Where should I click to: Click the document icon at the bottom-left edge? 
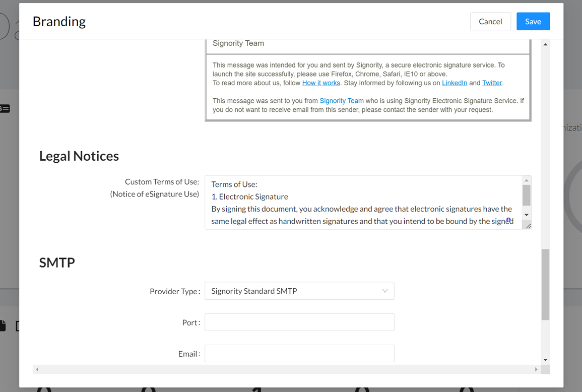click(x=2, y=325)
